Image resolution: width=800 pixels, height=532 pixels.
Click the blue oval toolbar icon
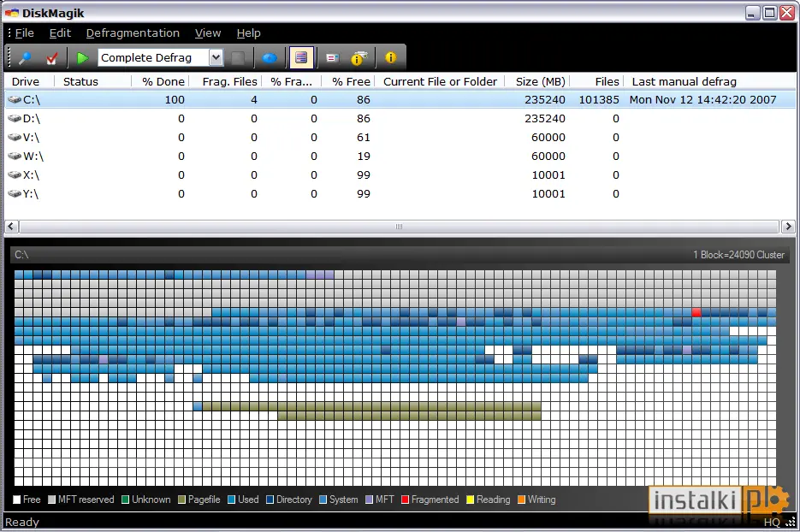click(270, 57)
